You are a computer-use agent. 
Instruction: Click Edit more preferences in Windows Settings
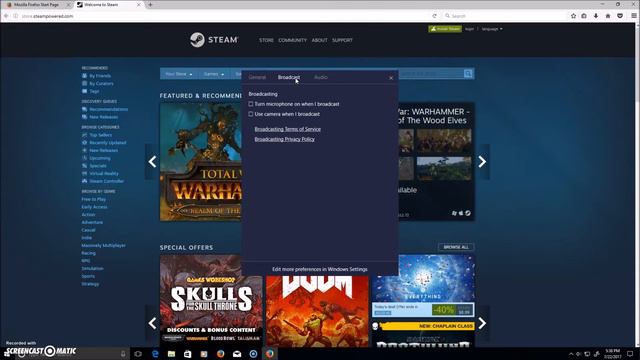(320, 269)
